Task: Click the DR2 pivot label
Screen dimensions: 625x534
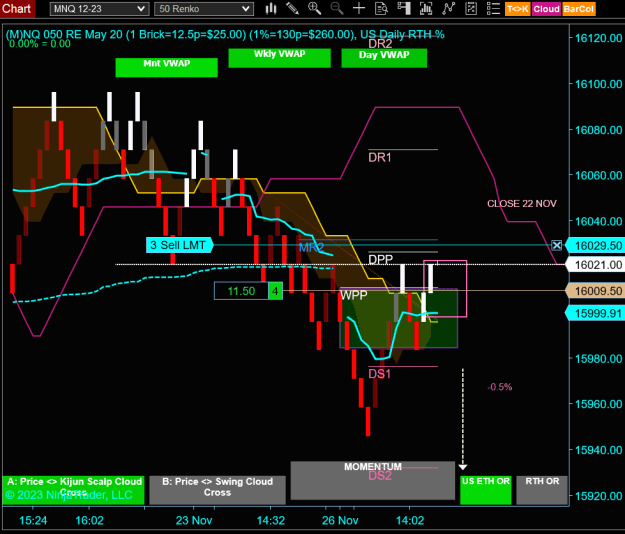Action: [380, 43]
